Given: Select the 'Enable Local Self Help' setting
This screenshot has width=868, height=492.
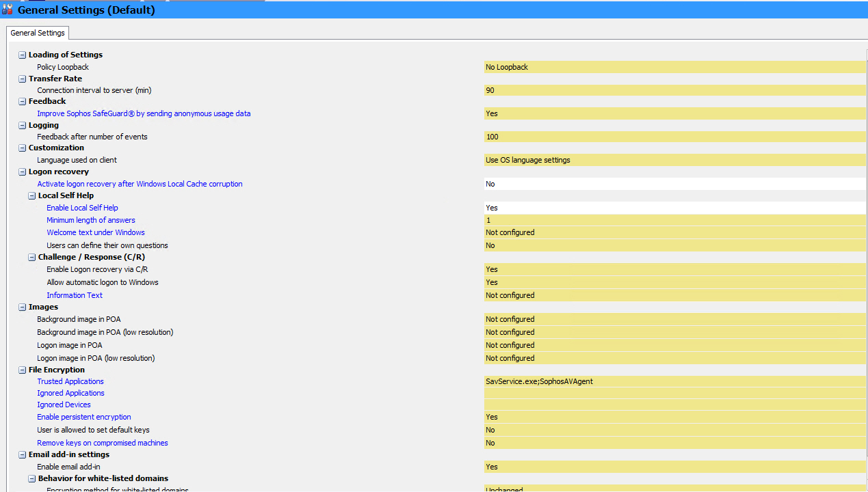Looking at the screenshot, I should [82, 208].
